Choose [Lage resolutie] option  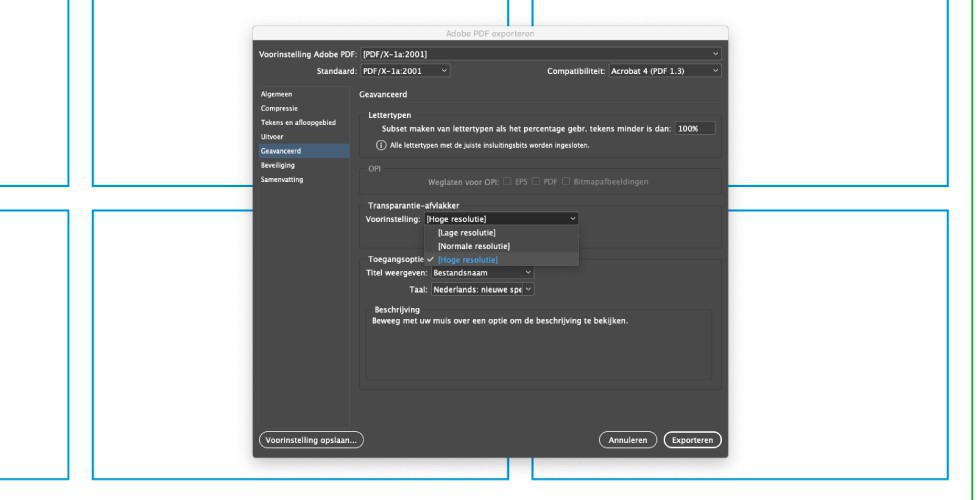(x=501, y=233)
